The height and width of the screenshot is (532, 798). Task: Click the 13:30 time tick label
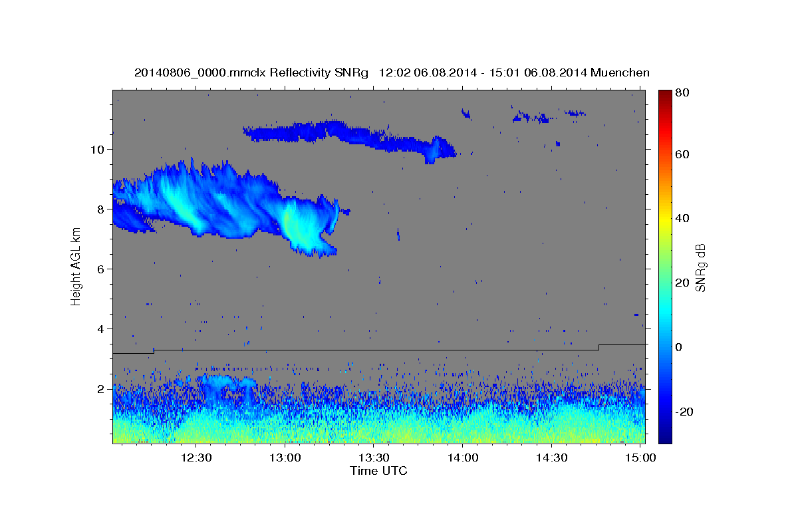(x=374, y=458)
